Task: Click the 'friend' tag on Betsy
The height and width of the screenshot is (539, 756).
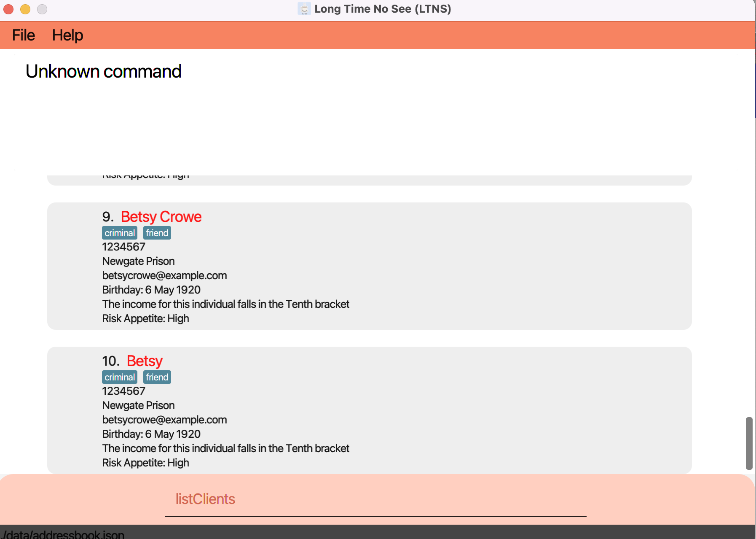Action: 157,377
